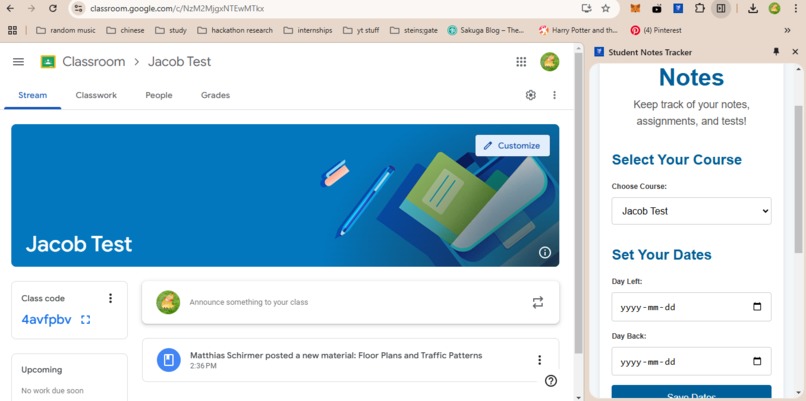Open the chinese bookmark folder
The height and width of the screenshot is (401, 806).
(x=125, y=30)
